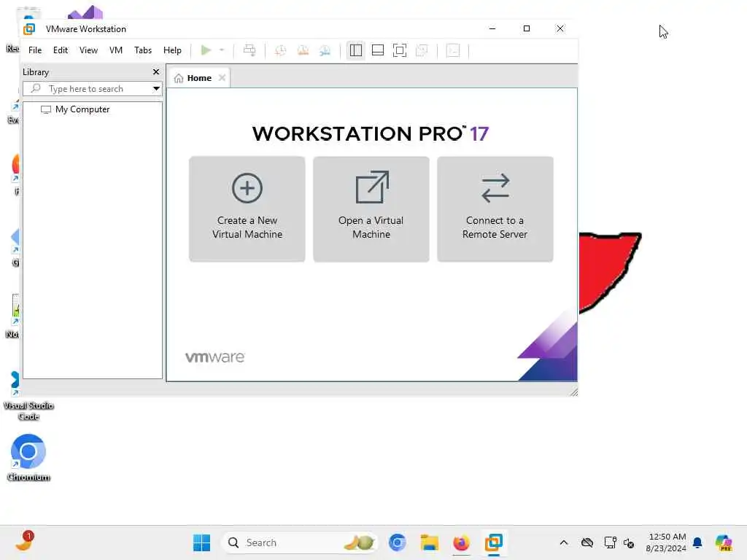Click the network display tray icon
The image size is (747, 560).
pyautogui.click(x=610, y=542)
